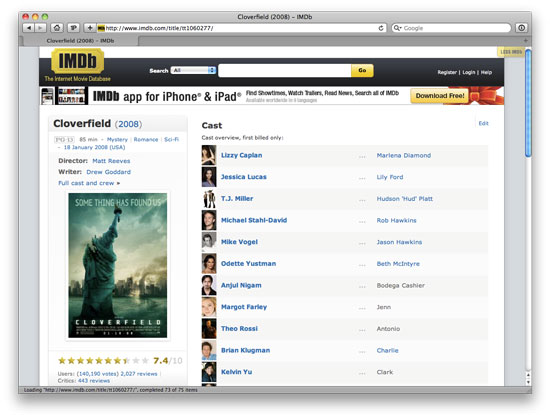Open the 18 January 2008 (USA) release link
Image resolution: width=550 pixels, height=415 pixels.
coord(94,147)
